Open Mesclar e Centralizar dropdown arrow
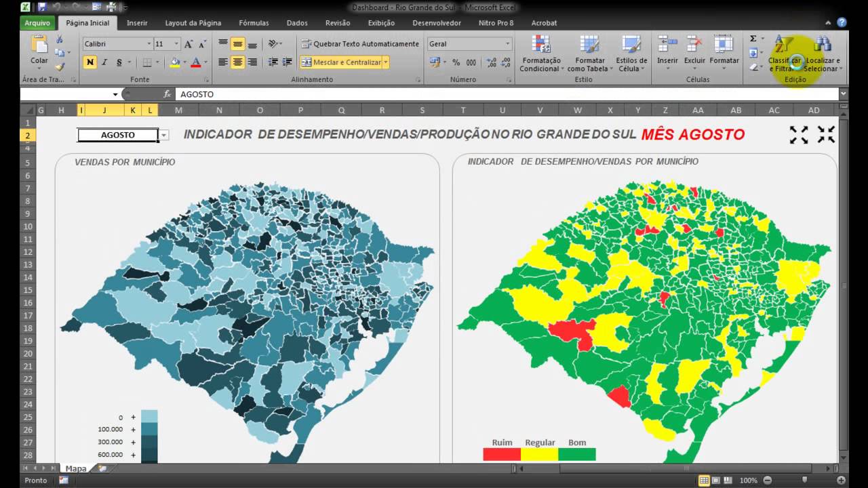The image size is (868, 488). pos(386,62)
